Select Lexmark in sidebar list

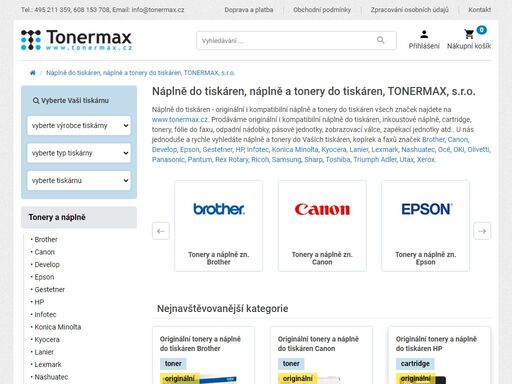[48, 364]
